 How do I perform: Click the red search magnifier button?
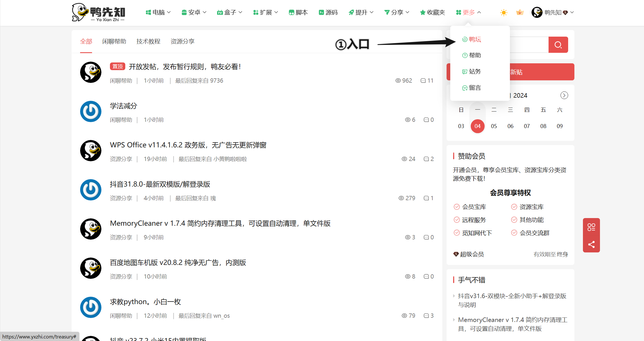click(558, 45)
